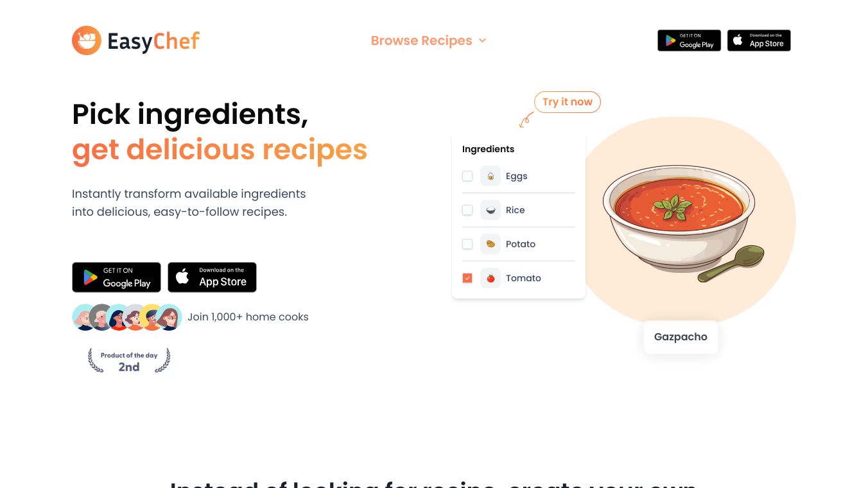Image resolution: width=868 pixels, height=488 pixels.
Task: Click the EasyChef bowl logo icon
Action: click(87, 40)
